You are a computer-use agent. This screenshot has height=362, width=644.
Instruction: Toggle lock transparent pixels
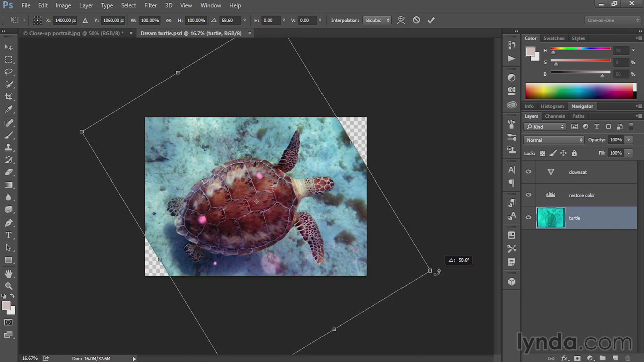click(542, 153)
